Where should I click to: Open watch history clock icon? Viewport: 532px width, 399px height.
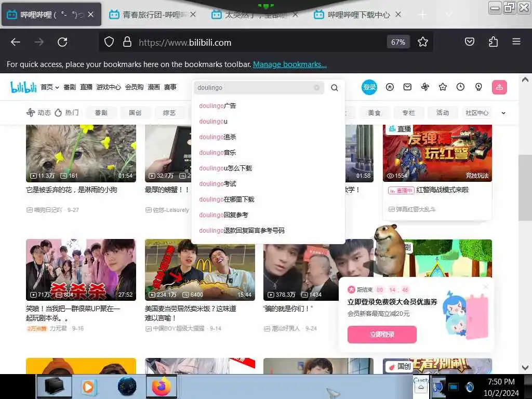click(x=460, y=87)
